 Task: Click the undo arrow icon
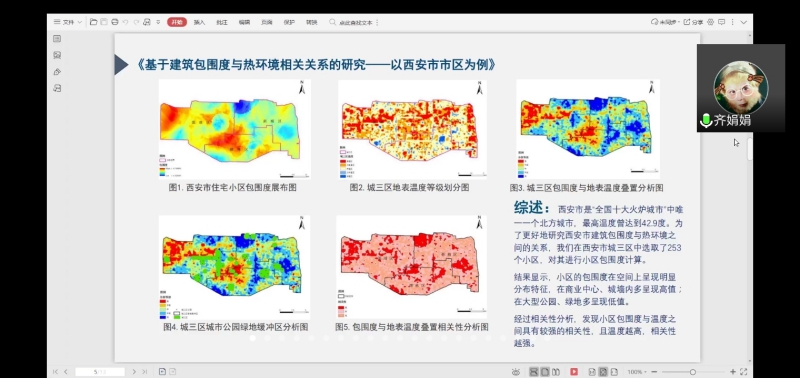(x=126, y=22)
